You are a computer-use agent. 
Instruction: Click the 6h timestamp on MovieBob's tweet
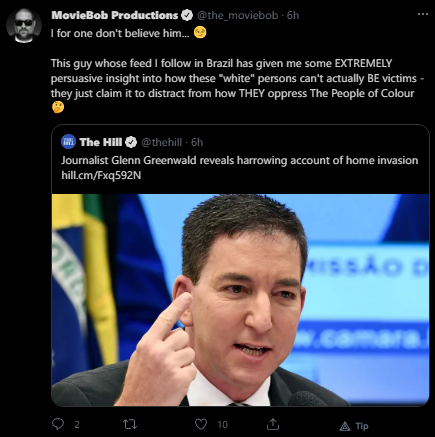coord(293,15)
